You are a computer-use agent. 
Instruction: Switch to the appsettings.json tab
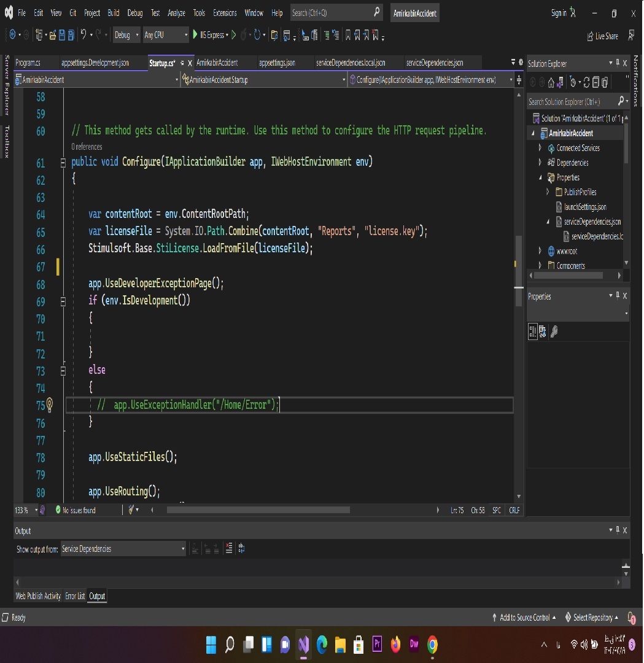point(277,63)
